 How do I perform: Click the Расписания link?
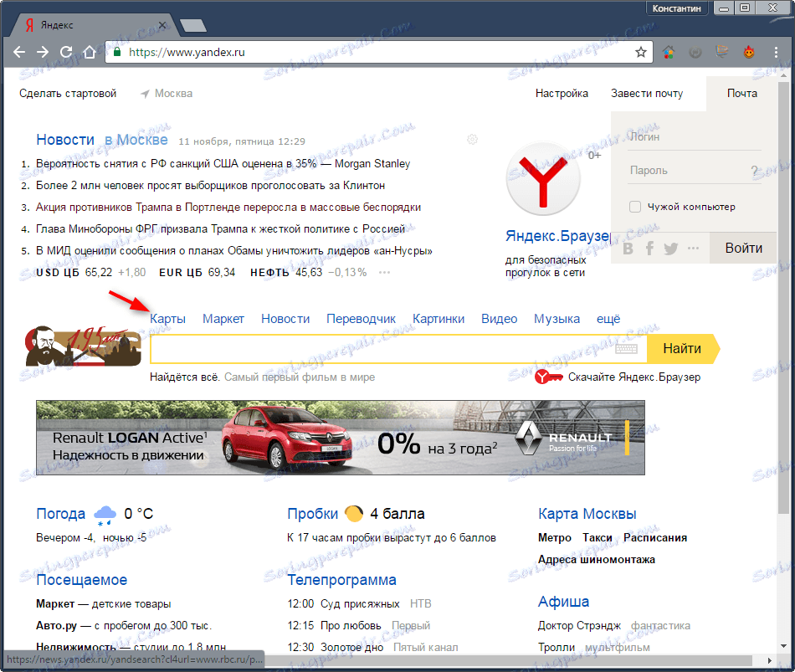655,537
